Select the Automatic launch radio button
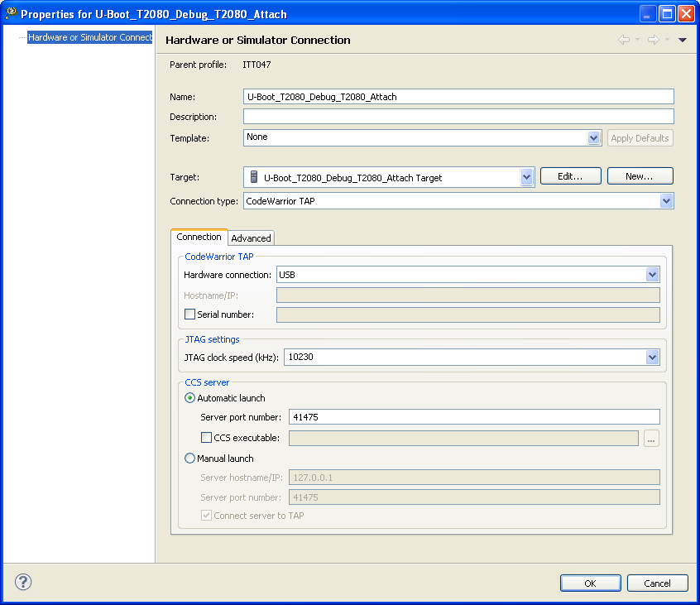 point(189,398)
